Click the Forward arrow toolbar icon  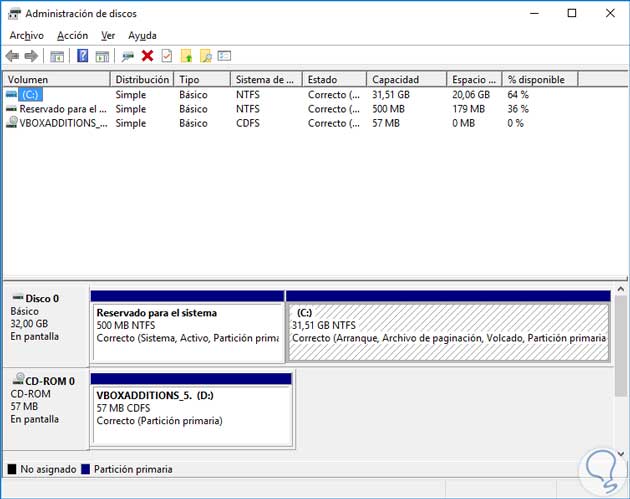click(x=31, y=56)
